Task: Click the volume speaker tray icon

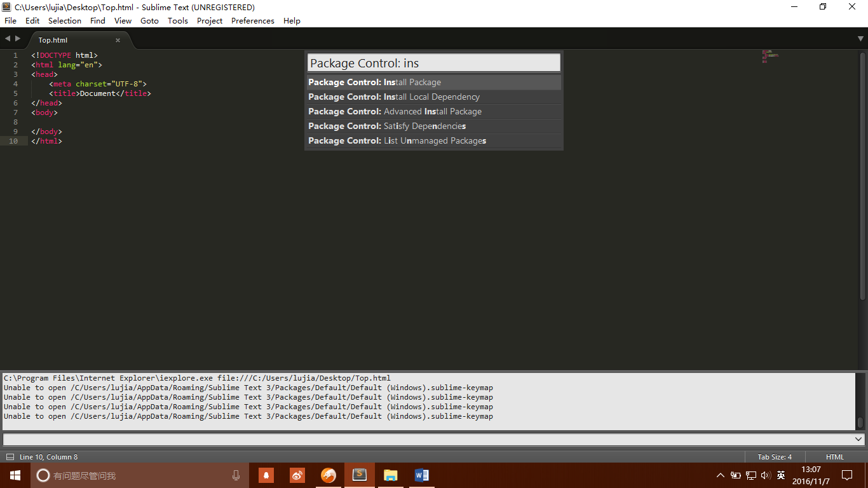Action: tap(766, 475)
